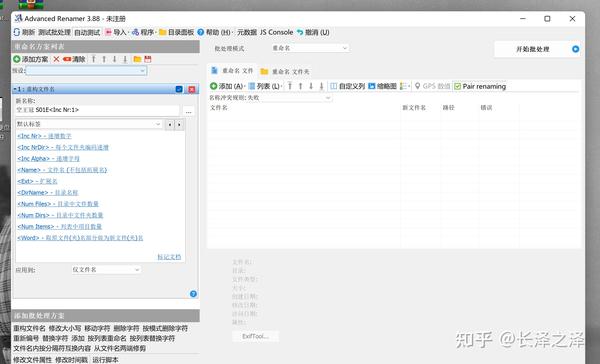Open the 标记文档 tag documentation link
Viewport: 600px width, 364px height.
(x=169, y=257)
